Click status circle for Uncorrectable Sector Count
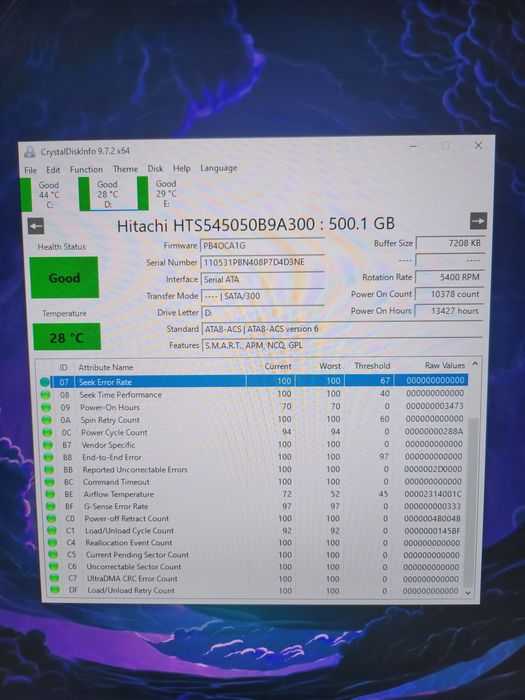This screenshot has height=700, width=525. 54,567
